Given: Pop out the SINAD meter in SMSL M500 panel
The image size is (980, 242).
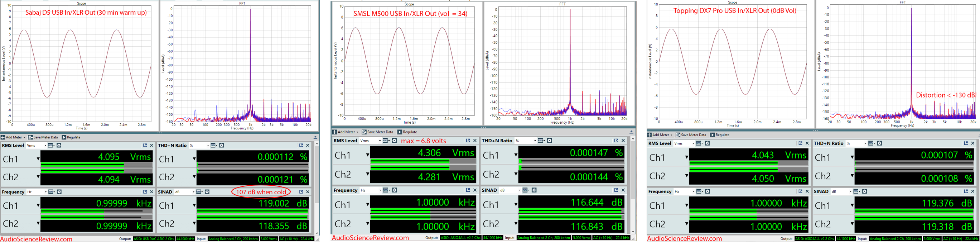Looking at the screenshot, I should [616, 190].
